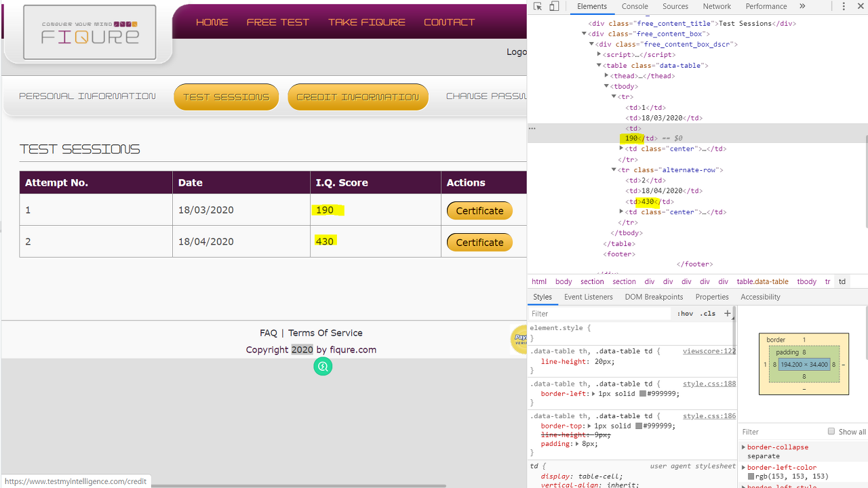Viewport: 868px width, 488px height.
Task: Click the box model content size 194.200 × 34.400
Action: (804, 365)
